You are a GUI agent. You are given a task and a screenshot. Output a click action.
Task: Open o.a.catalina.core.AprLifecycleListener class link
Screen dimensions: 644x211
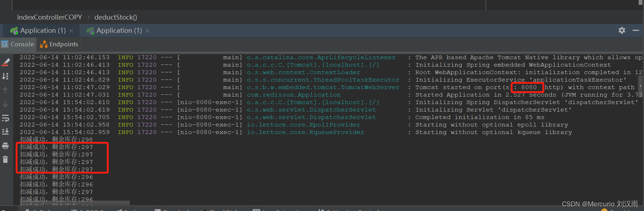(321, 57)
